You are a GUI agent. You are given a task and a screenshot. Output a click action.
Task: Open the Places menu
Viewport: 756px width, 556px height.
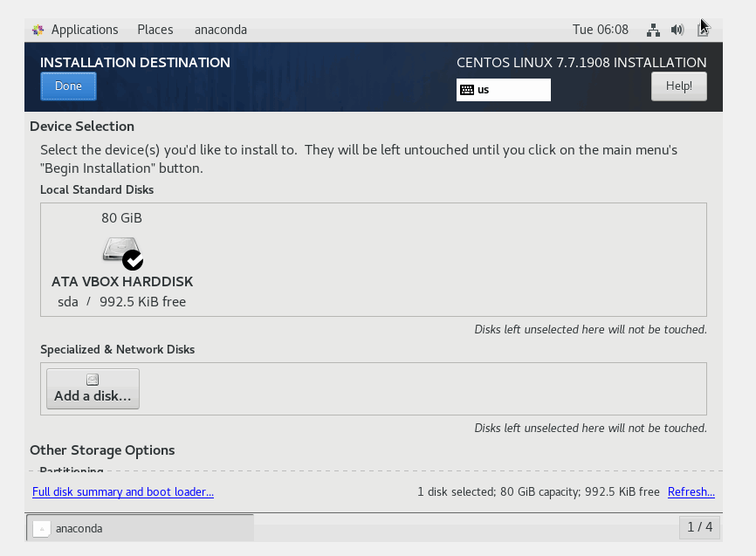point(155,30)
